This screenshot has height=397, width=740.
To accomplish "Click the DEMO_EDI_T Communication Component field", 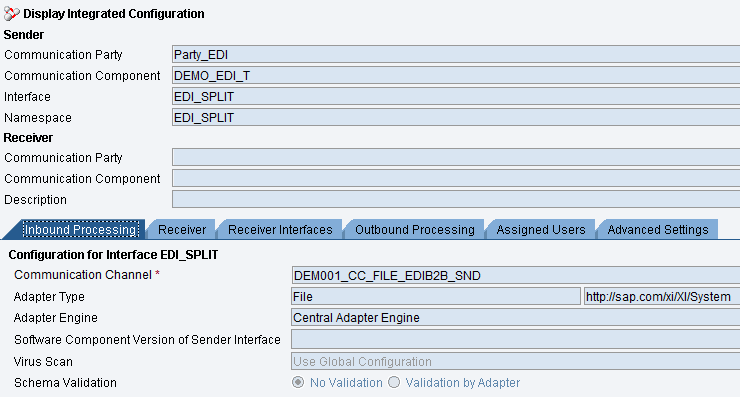I will 456,76.
